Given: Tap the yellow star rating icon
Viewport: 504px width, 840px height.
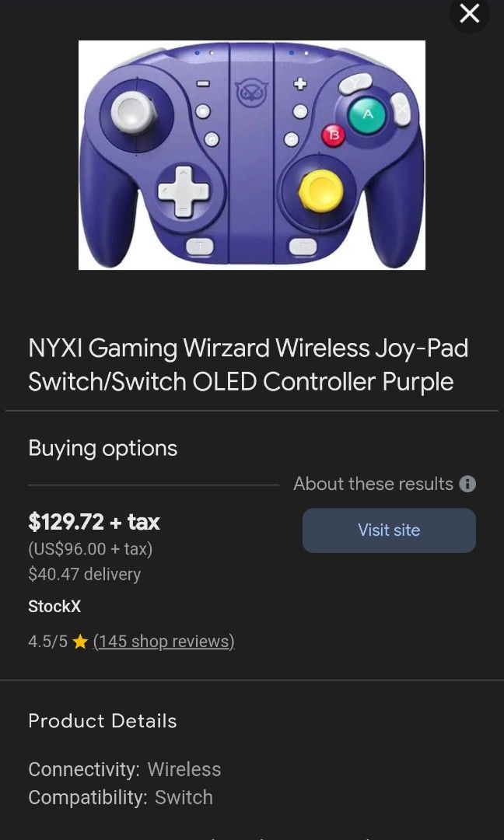Looking at the screenshot, I should coord(80,641).
